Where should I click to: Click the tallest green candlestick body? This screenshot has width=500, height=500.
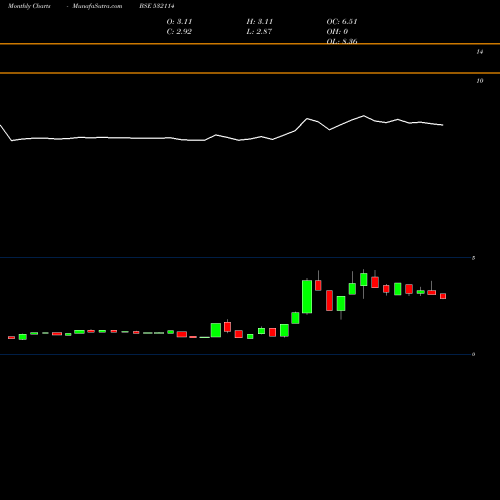click(307, 297)
